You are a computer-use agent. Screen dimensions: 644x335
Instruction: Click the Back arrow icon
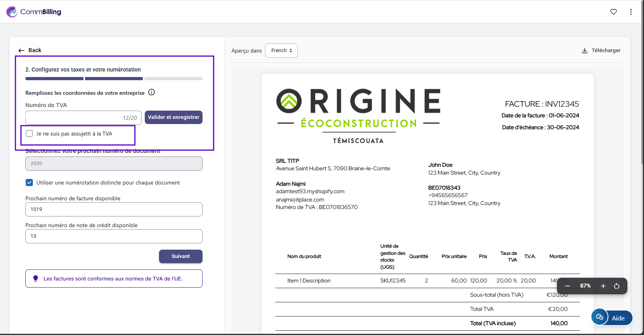(21, 51)
